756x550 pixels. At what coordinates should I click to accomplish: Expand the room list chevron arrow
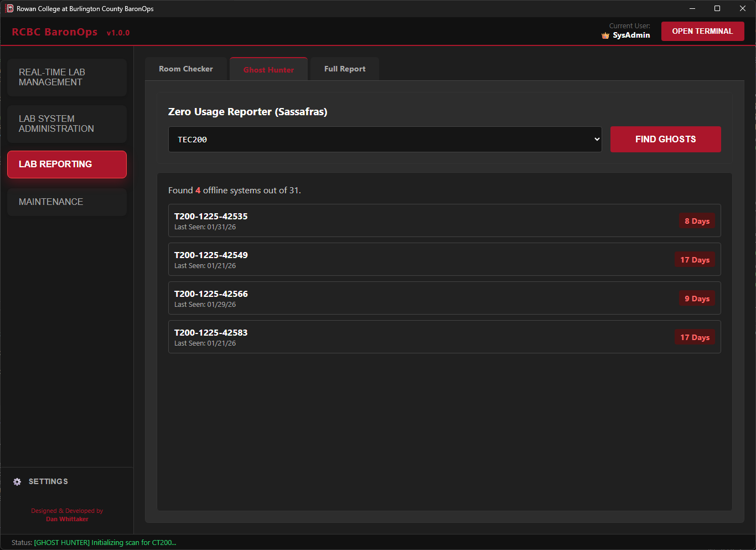point(596,139)
